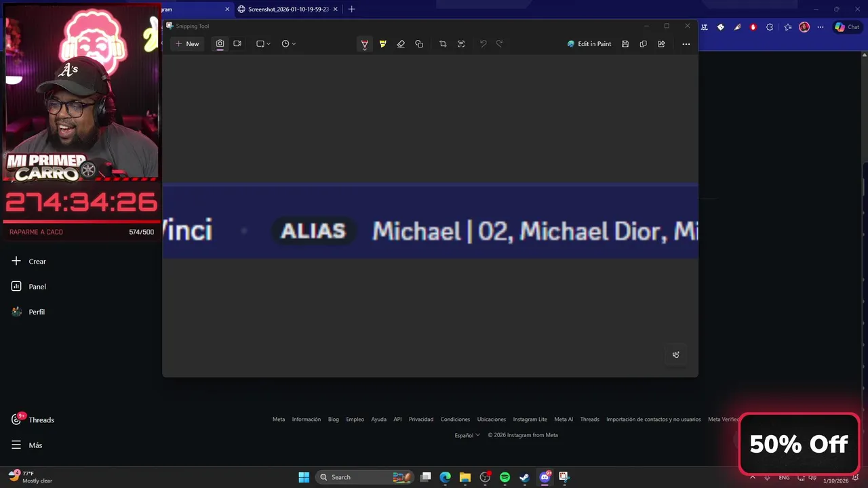Undo the last edit in Snipping Tool
This screenshot has height=488, width=868.
(x=484, y=44)
